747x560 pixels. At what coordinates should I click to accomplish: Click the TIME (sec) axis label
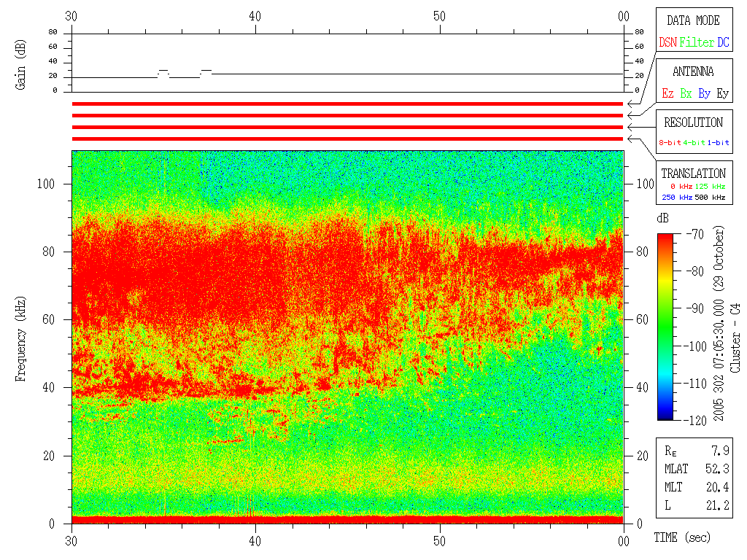click(682, 537)
